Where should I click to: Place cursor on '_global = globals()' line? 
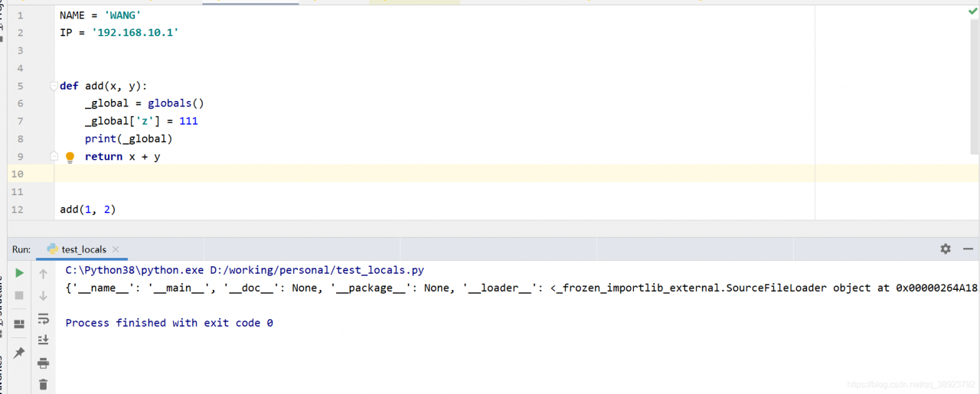(145, 103)
